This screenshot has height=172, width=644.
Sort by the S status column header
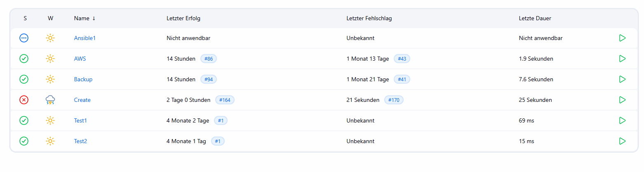click(x=25, y=18)
